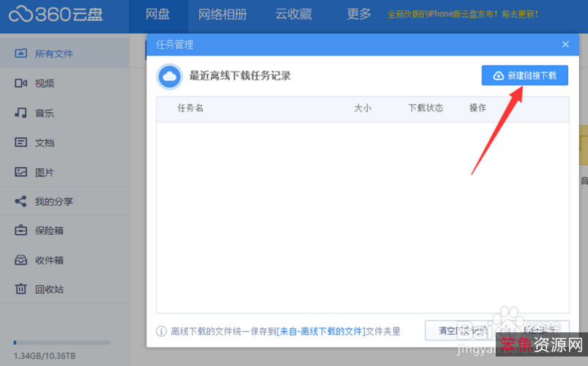The image size is (588, 366).
Task: Click the 新建链接下载 button
Action: [524, 75]
